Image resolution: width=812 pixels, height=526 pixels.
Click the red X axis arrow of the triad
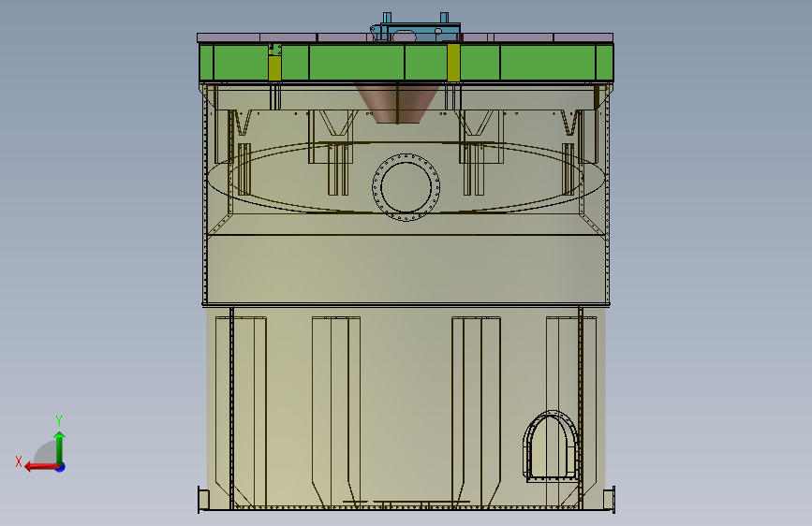pos(41,467)
